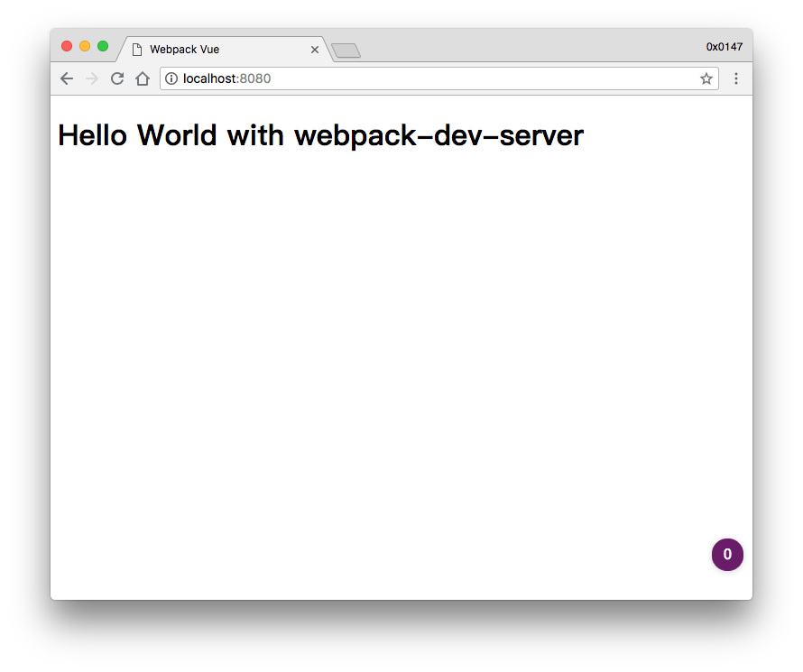This screenshot has height=672, width=803.
Task: Open the browser home page
Action: 143,79
